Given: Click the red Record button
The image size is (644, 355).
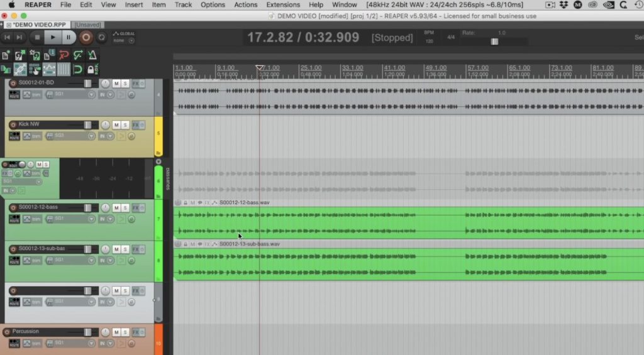Looking at the screenshot, I should tap(86, 37).
